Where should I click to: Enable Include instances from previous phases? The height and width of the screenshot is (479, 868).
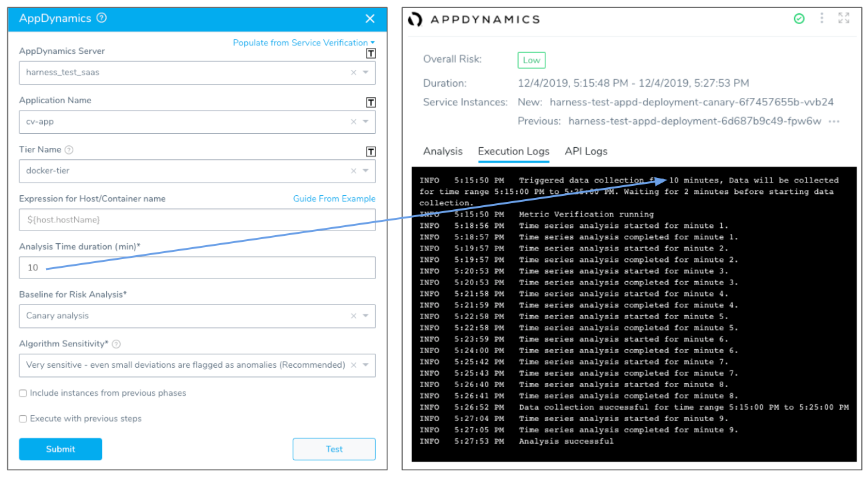pos(23,394)
